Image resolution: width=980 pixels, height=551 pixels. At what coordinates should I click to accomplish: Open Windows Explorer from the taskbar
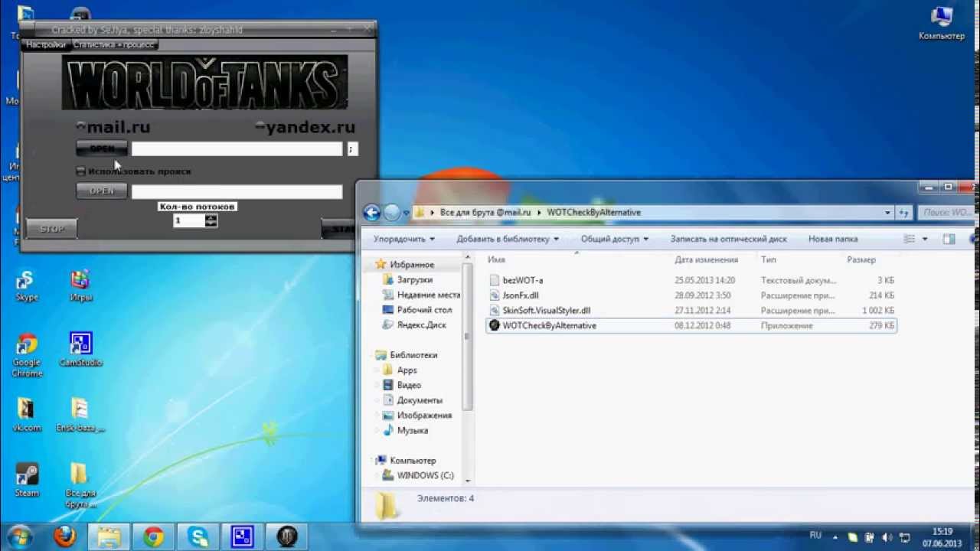point(109,536)
